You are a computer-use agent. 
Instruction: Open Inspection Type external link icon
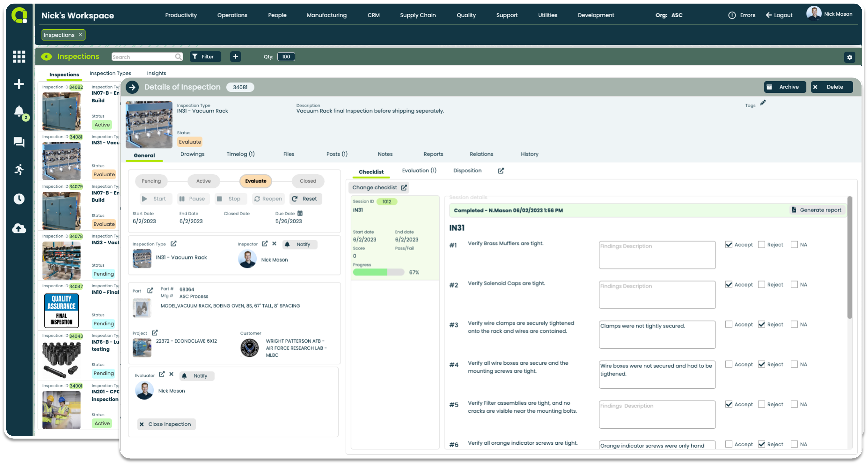[x=174, y=244]
